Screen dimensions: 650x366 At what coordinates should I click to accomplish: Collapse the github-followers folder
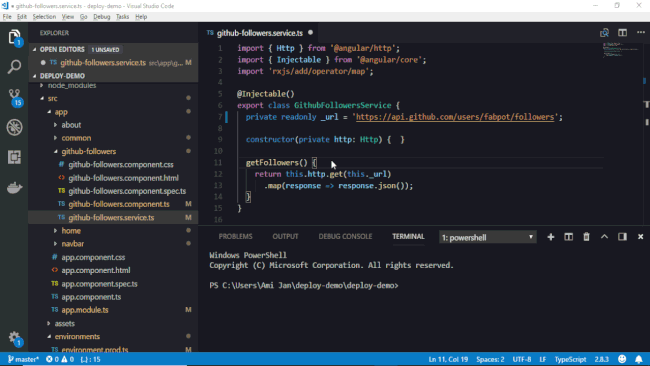(x=89, y=151)
